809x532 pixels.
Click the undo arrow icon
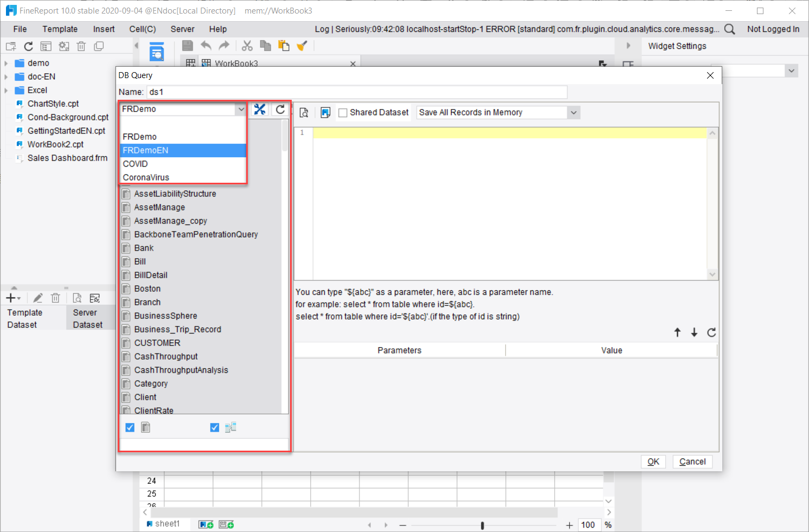tap(206, 46)
